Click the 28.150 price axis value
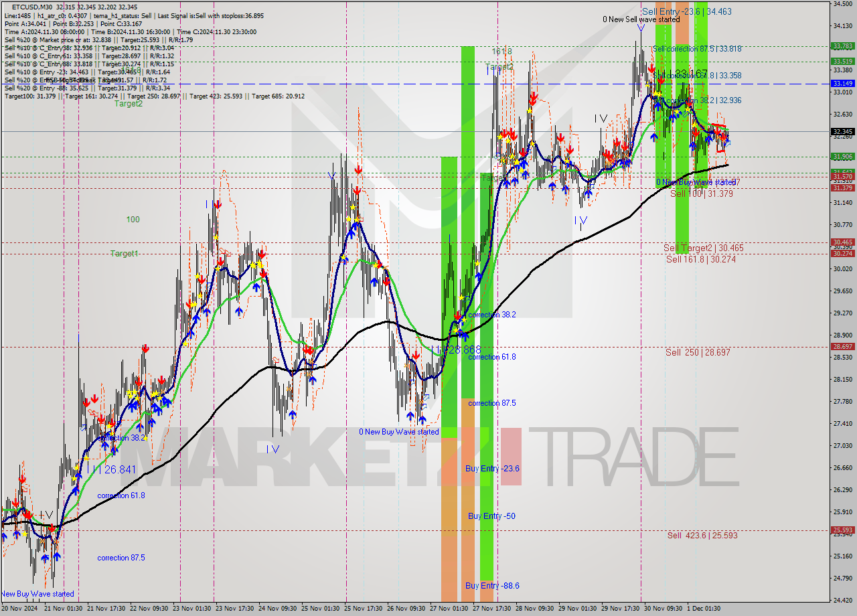The width and height of the screenshot is (857, 616). pos(842,380)
